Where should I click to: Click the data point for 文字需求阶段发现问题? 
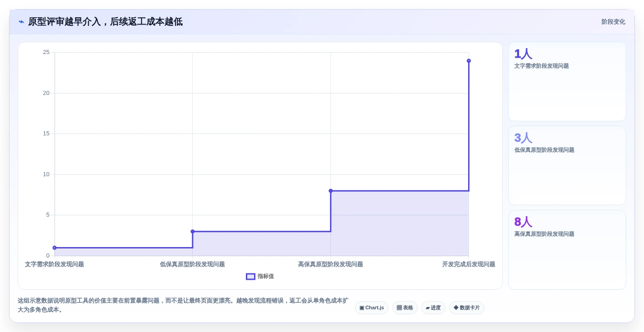pos(55,248)
